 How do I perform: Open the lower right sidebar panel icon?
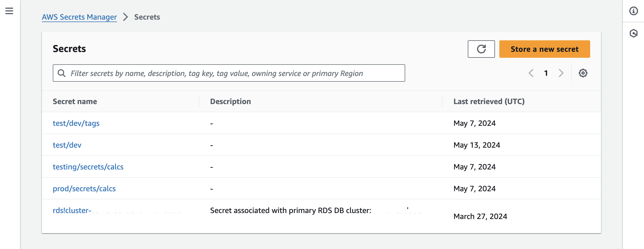[x=634, y=33]
